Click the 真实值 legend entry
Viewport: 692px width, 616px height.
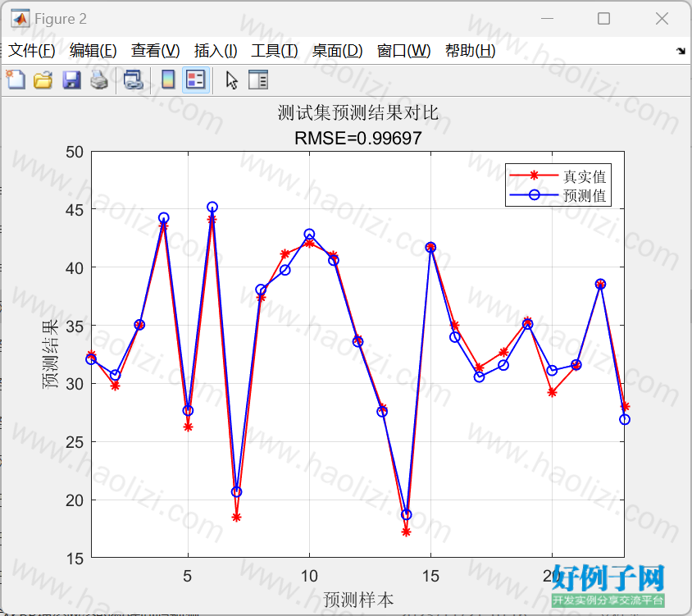pos(585,176)
